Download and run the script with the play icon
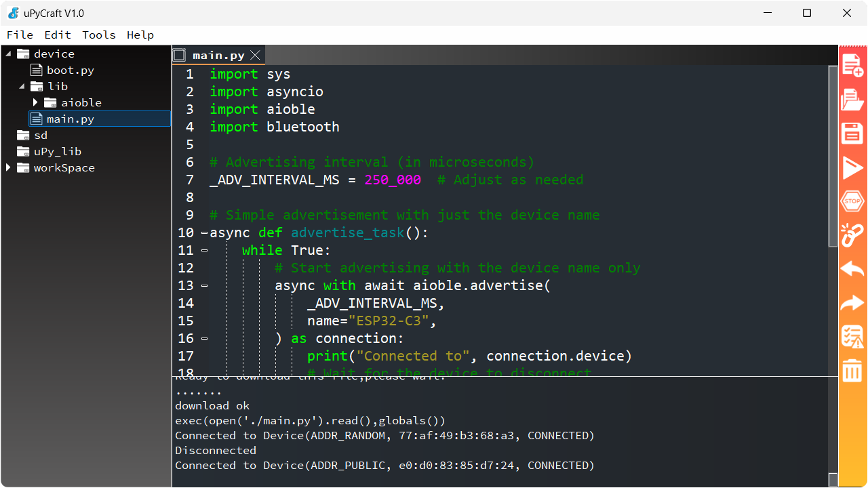This screenshot has height=488, width=868. (x=852, y=167)
